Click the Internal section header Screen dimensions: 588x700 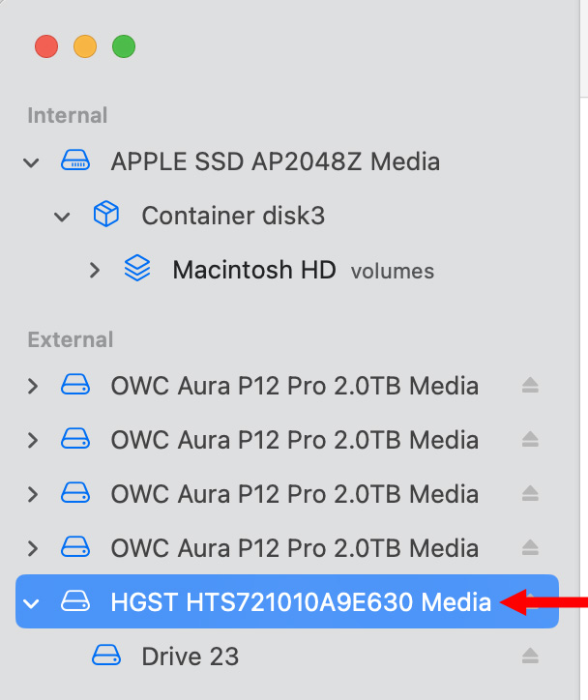[68, 115]
